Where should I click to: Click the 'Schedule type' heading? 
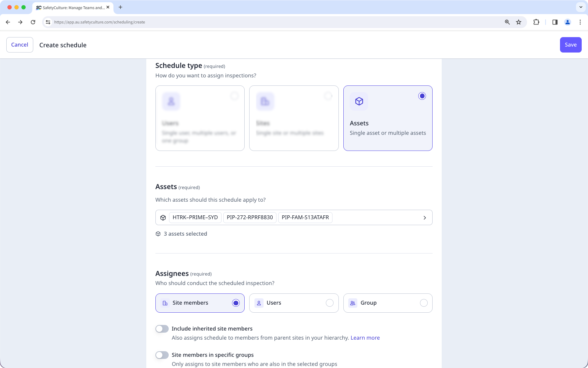coord(179,65)
